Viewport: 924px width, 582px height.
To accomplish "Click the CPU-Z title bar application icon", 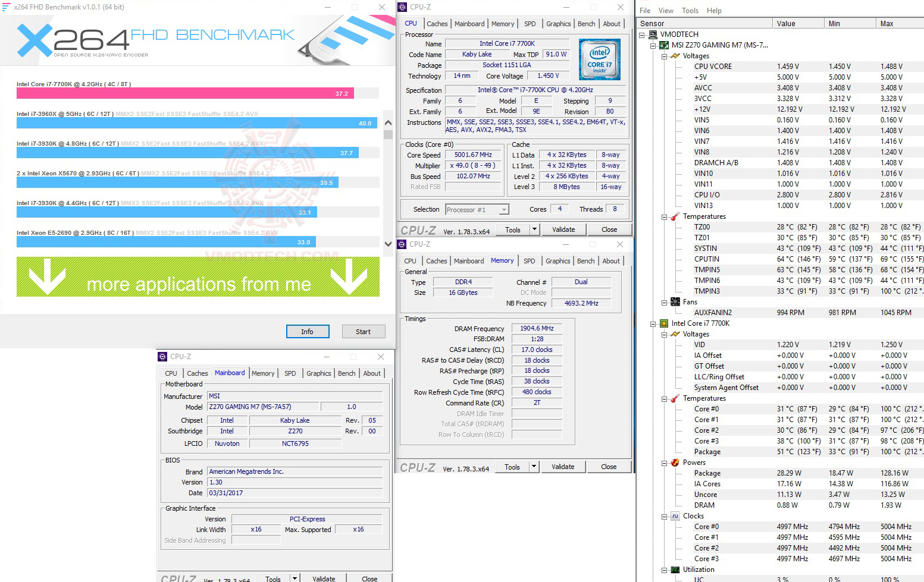I will (x=402, y=7).
